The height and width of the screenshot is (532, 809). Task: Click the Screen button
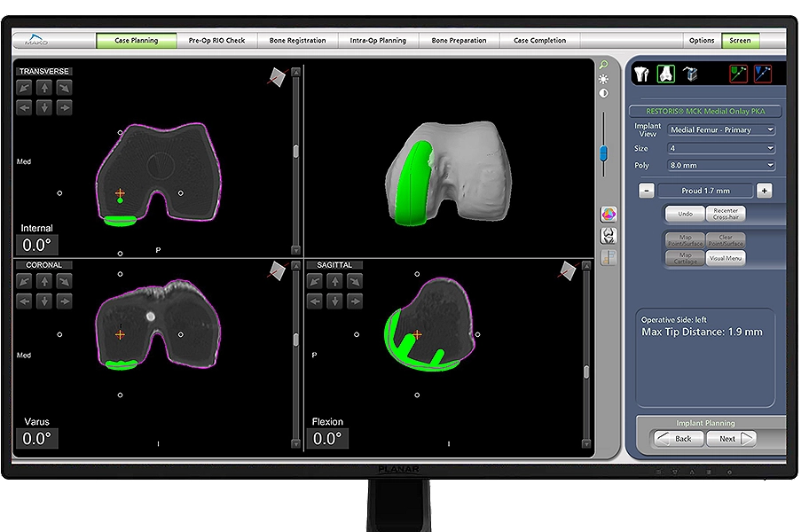tap(740, 40)
